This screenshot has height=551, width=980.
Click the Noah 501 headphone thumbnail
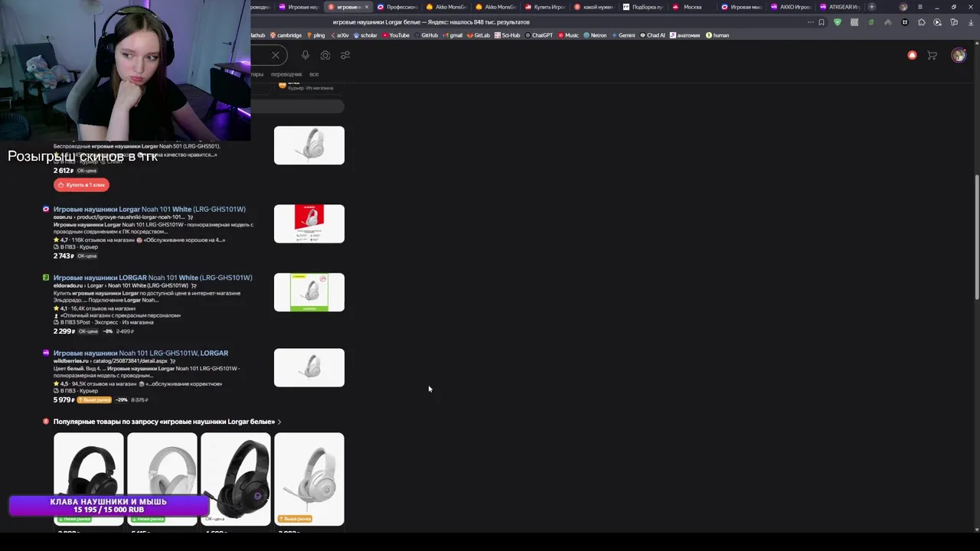pyautogui.click(x=309, y=145)
